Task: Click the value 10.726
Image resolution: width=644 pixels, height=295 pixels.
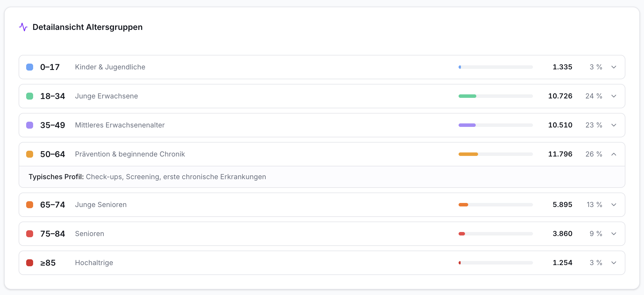Action: tap(560, 96)
